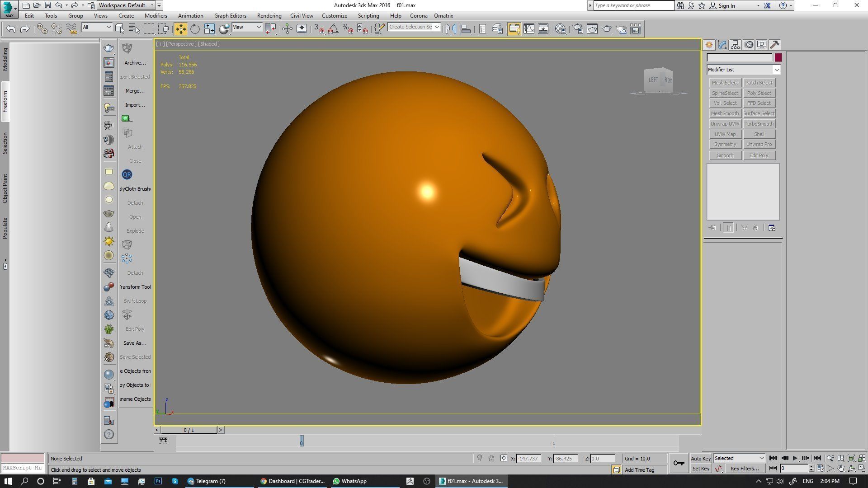Expand Create Selection Set dropdown

click(437, 27)
